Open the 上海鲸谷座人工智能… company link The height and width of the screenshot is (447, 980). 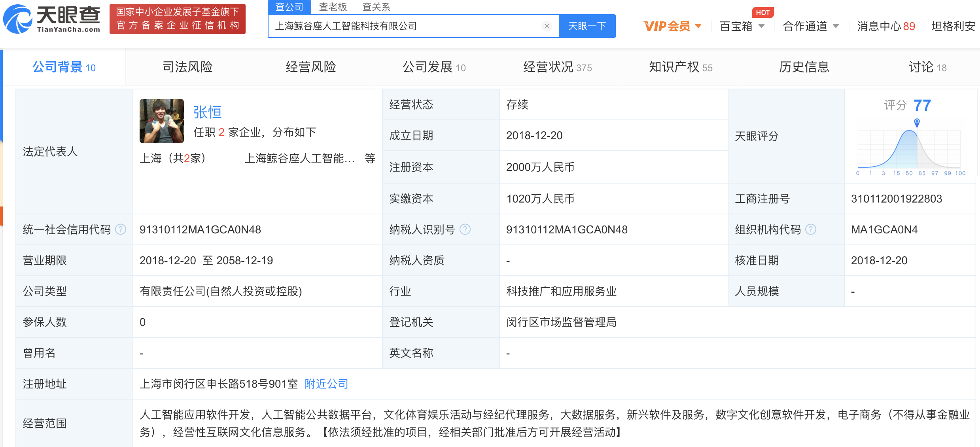point(299,159)
